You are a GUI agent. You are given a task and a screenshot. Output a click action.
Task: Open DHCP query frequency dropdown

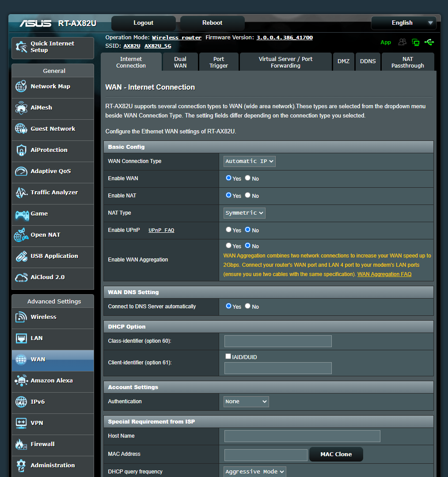coord(255,472)
